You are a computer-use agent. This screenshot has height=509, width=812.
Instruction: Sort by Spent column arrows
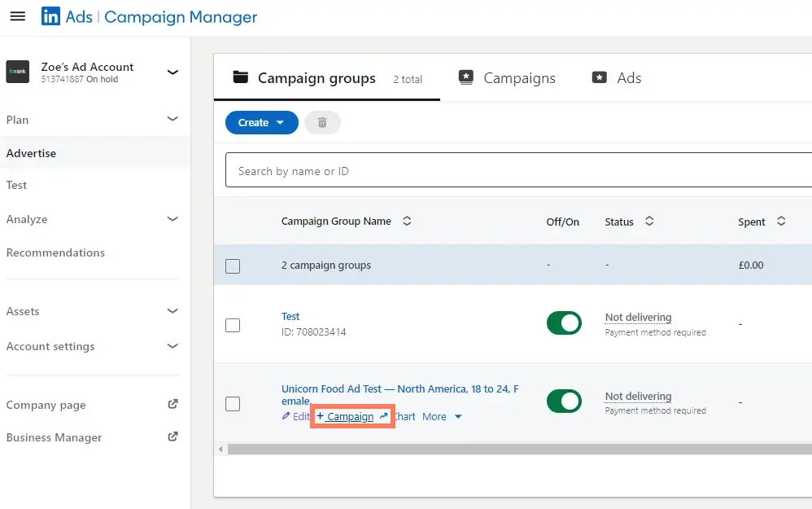pyautogui.click(x=781, y=221)
